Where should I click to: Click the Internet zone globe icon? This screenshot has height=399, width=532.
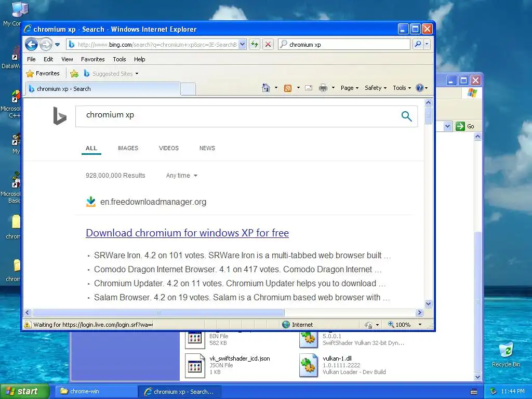point(286,325)
